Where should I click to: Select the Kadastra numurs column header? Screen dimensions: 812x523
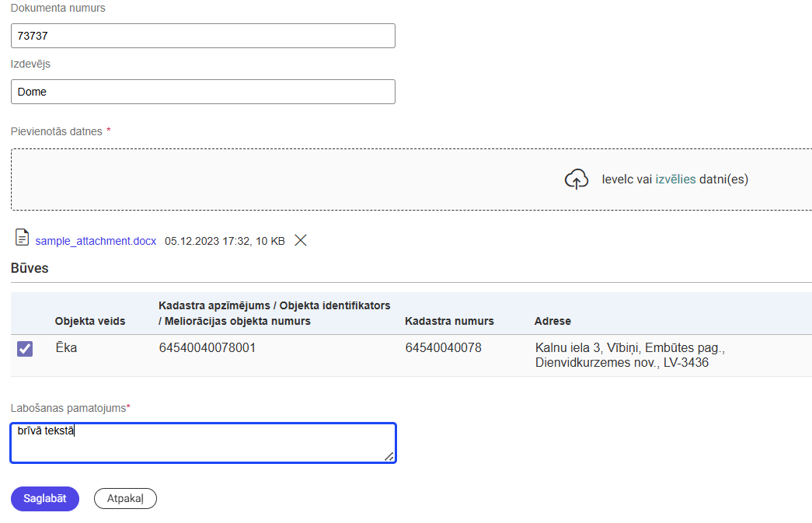click(449, 321)
